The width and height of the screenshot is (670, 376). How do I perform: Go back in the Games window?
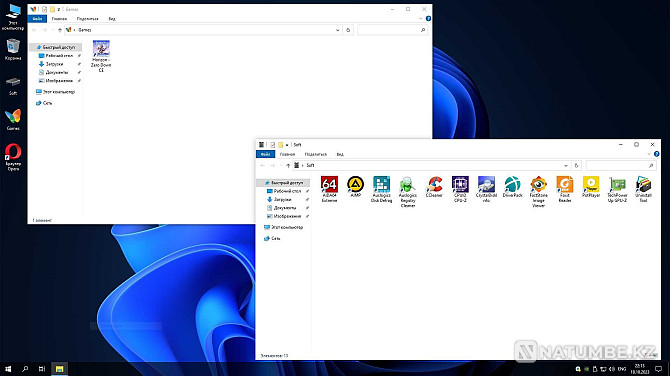point(35,30)
